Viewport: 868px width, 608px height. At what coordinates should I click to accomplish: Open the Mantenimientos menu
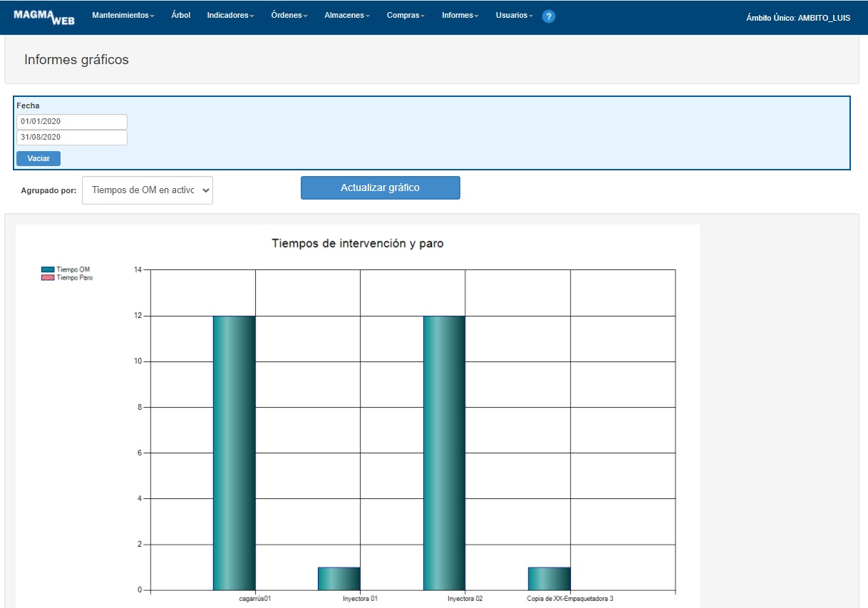coord(123,15)
